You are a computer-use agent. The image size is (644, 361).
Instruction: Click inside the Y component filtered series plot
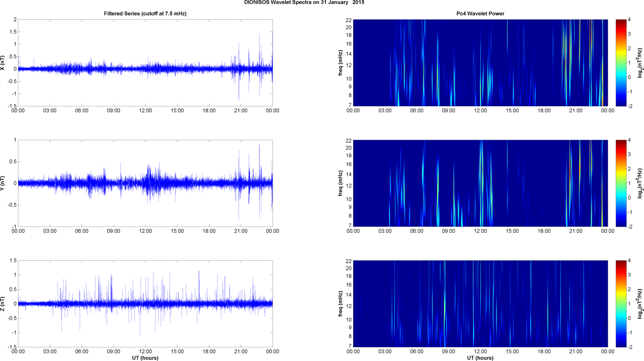tap(145, 183)
